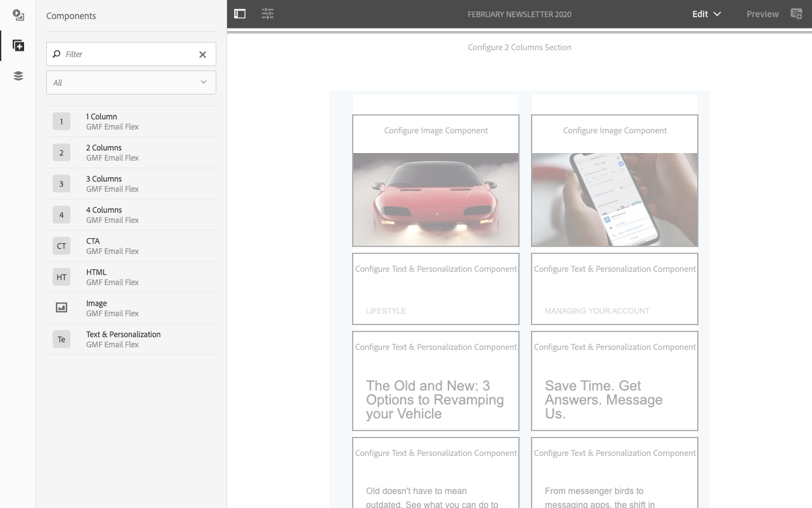Open the Content Tree layers icon
The width and height of the screenshot is (812, 508).
18,76
